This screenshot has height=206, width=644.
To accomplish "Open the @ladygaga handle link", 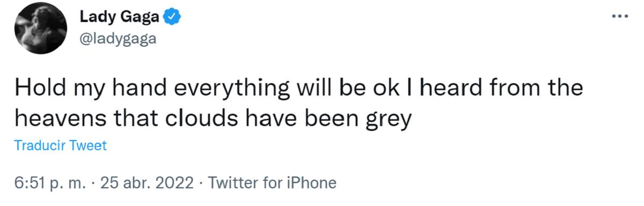I will [118, 40].
